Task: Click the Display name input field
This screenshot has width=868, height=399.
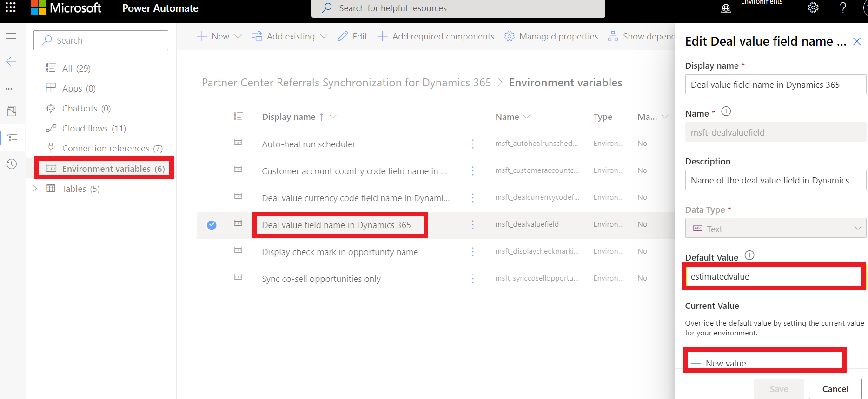Action: [x=775, y=85]
